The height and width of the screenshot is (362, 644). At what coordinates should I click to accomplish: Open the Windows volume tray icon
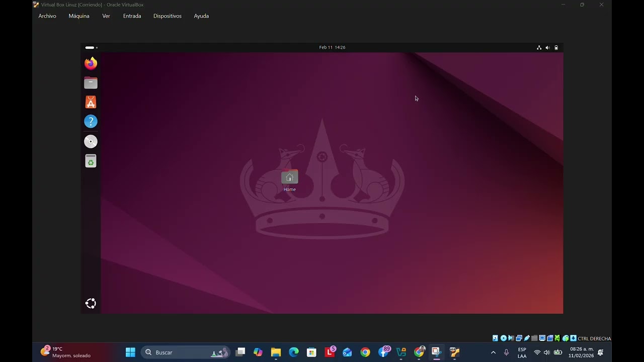[547, 352]
